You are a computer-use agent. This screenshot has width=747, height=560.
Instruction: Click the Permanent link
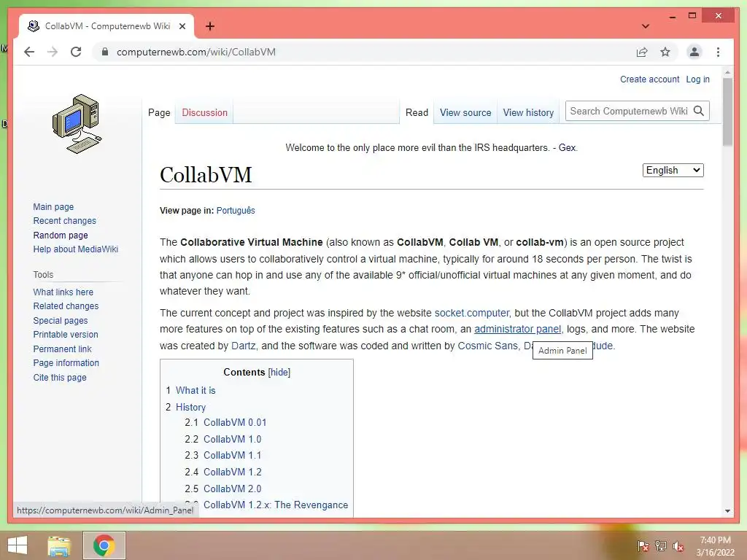[62, 349]
